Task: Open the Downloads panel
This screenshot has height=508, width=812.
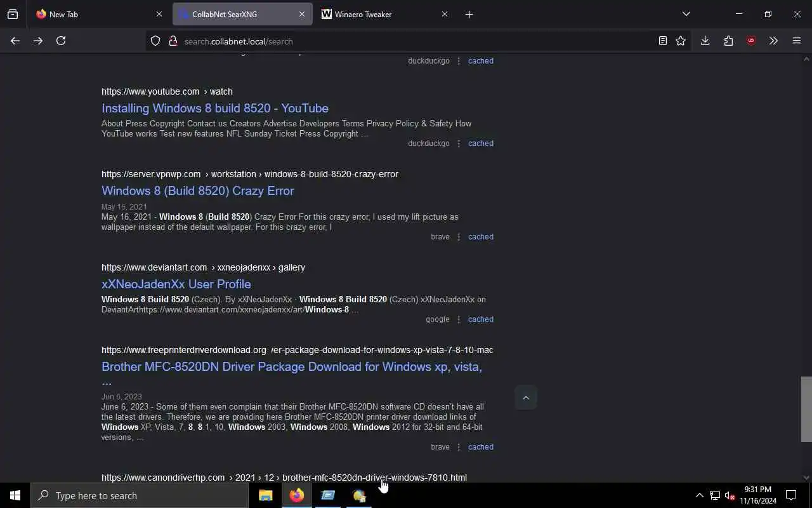Action: (x=705, y=41)
